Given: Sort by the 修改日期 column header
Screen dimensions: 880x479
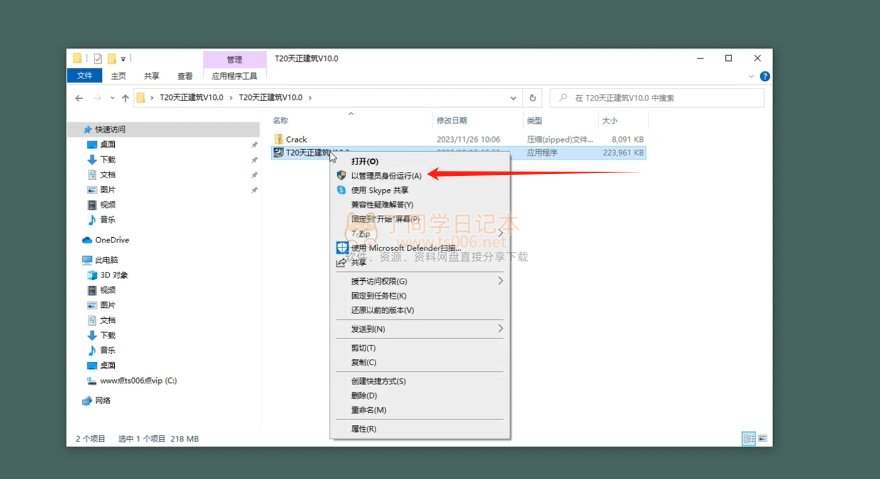Looking at the screenshot, I should tap(452, 120).
